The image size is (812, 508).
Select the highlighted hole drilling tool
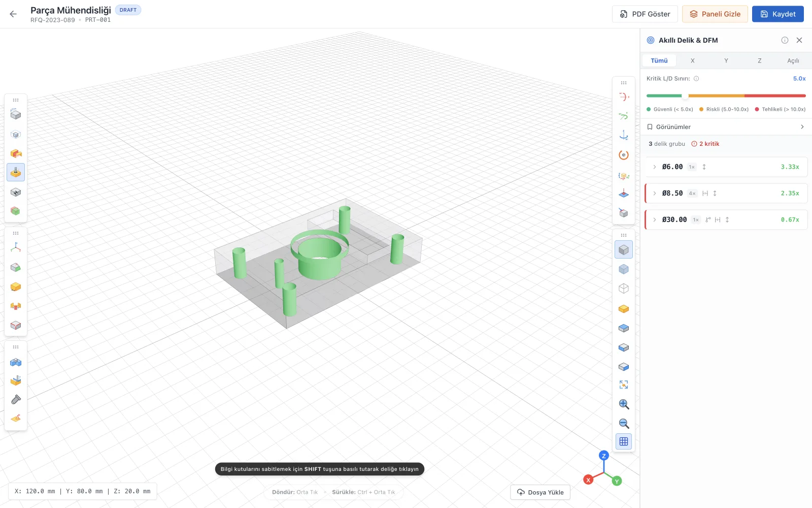16,173
